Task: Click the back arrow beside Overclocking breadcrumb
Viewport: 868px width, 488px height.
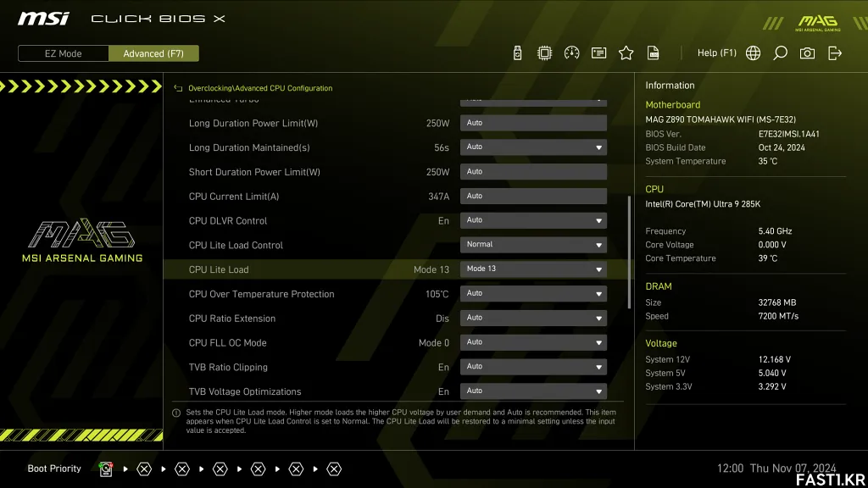Action: coord(178,88)
